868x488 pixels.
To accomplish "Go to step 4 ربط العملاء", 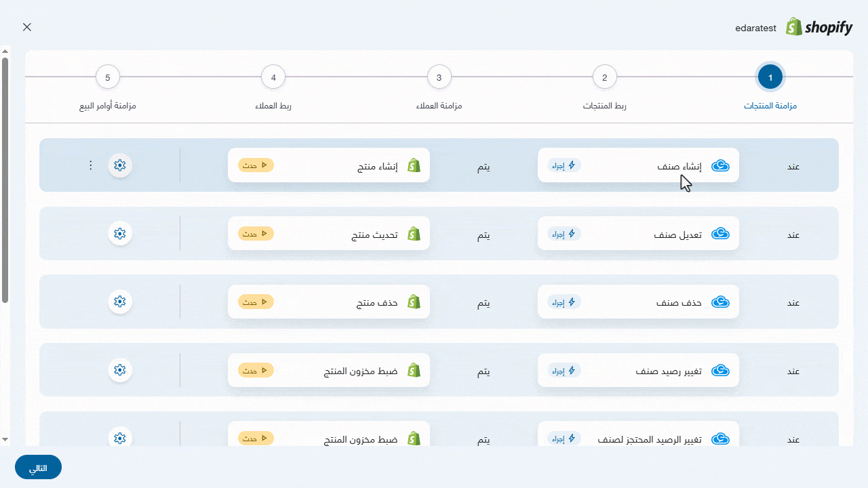I will [273, 77].
